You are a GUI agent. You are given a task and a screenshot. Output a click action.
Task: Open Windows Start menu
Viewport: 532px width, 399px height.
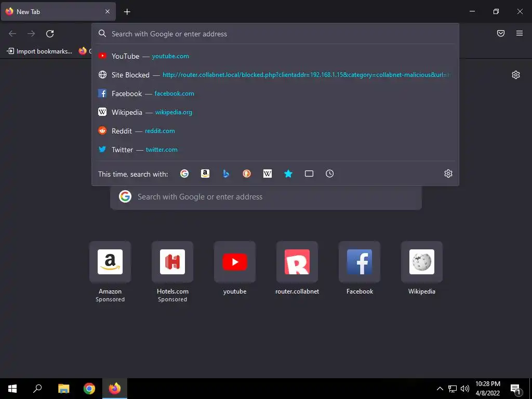pos(12,389)
